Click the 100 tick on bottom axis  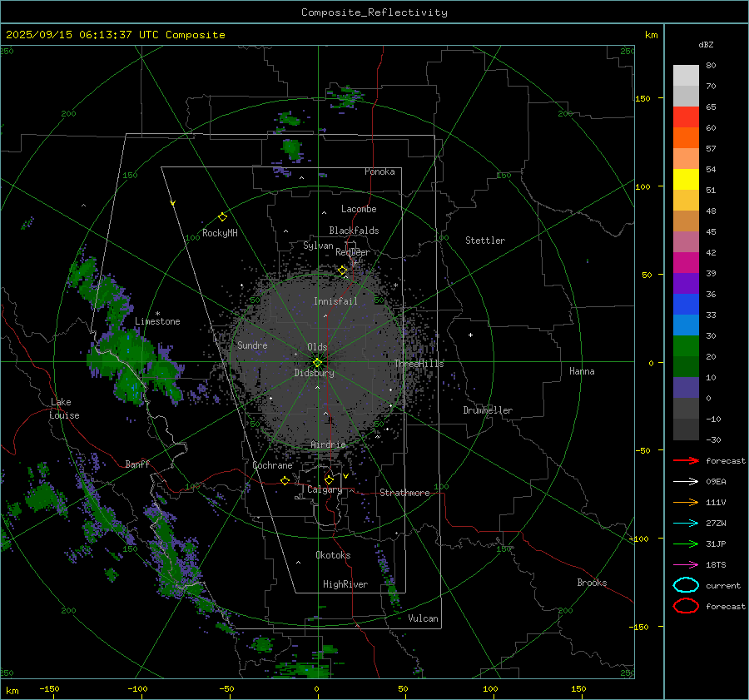pyautogui.click(x=490, y=689)
